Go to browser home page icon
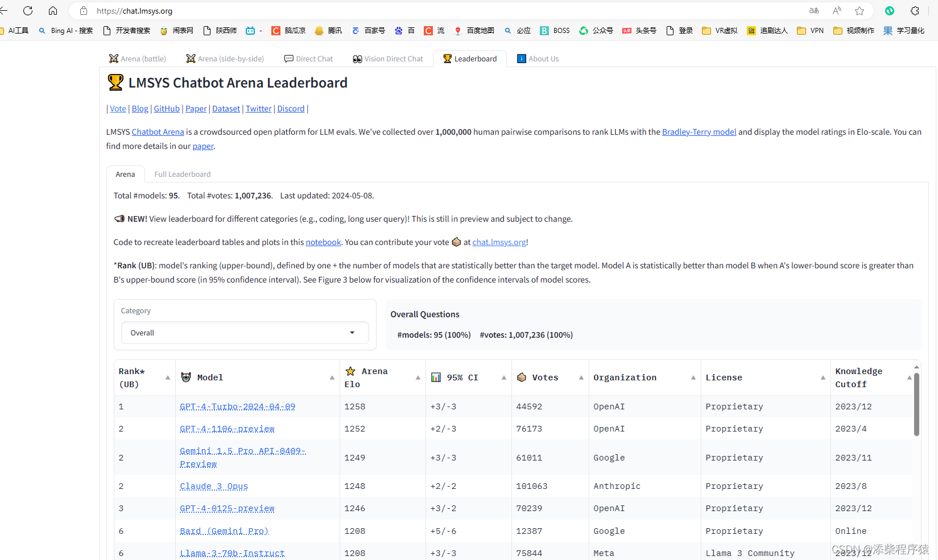The image size is (938, 560). point(53,11)
